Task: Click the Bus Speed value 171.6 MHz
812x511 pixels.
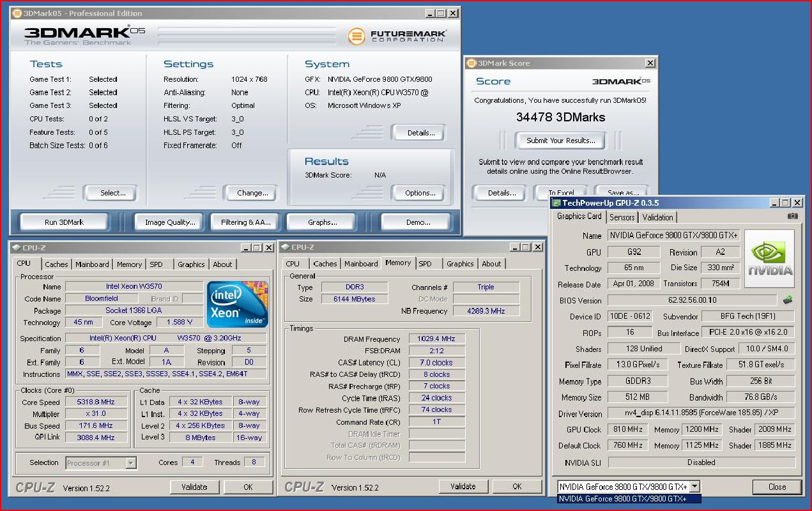Action: coord(95,425)
